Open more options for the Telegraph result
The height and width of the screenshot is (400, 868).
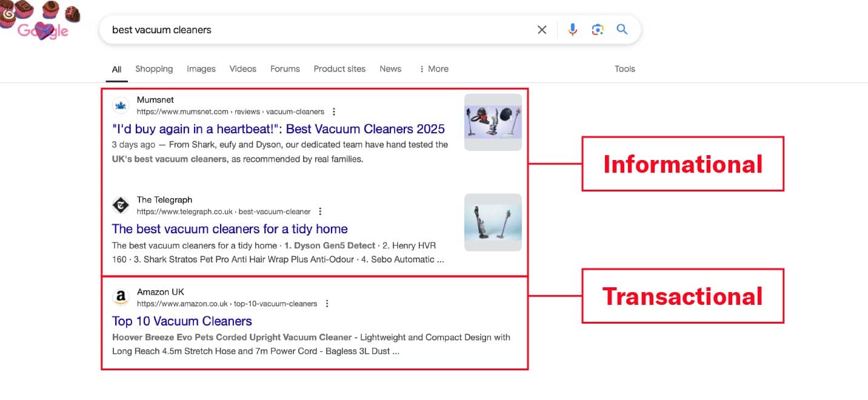click(x=320, y=212)
